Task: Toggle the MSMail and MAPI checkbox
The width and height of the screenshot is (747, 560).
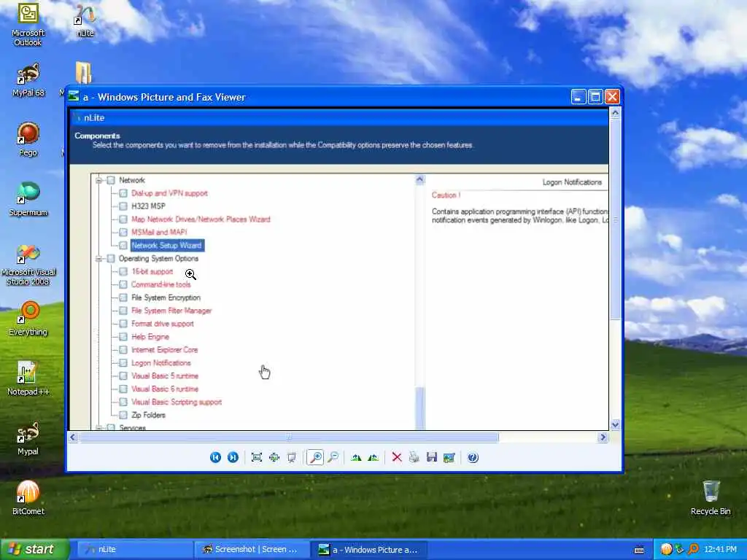Action: pos(123,233)
